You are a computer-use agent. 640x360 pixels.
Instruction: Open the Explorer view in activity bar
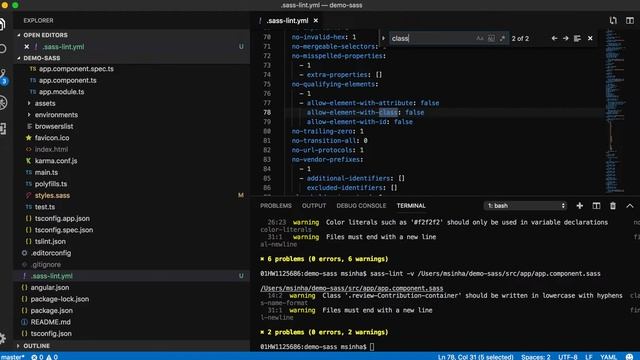(2, 24)
